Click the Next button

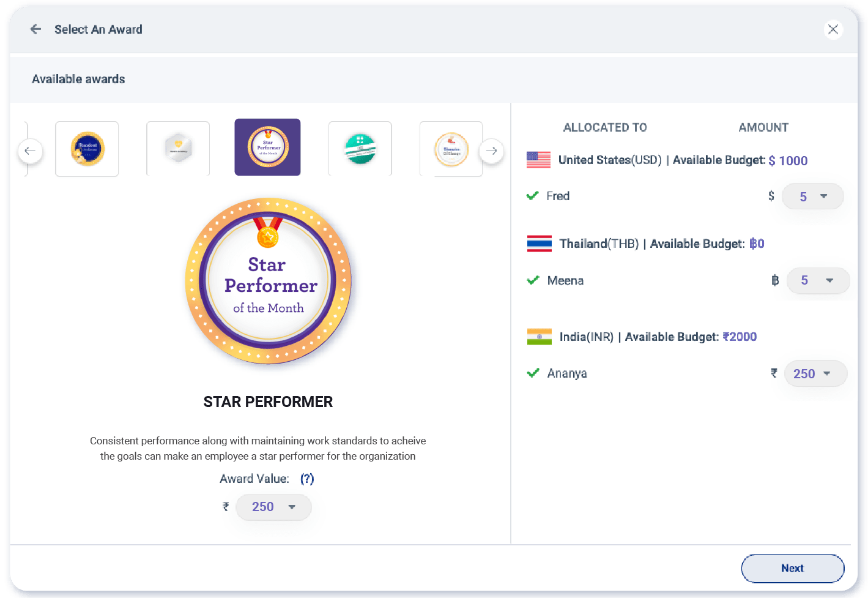point(792,568)
